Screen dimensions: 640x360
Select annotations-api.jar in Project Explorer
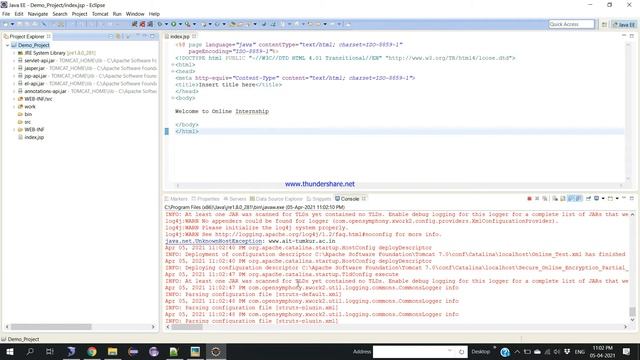point(45,91)
